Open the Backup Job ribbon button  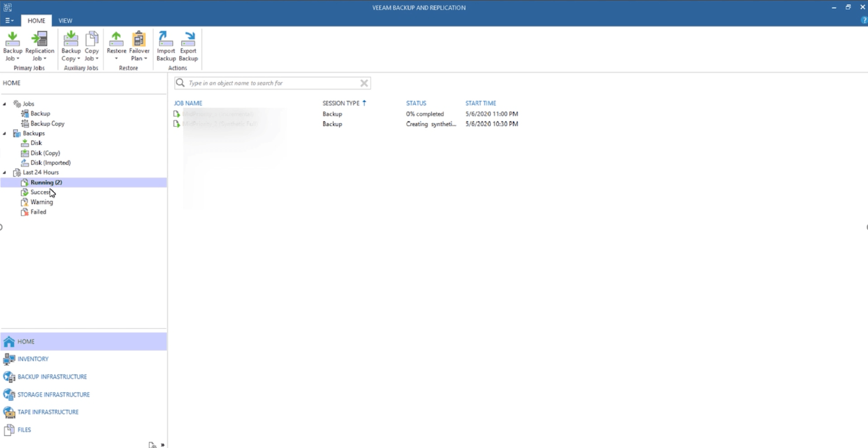pyautogui.click(x=13, y=46)
